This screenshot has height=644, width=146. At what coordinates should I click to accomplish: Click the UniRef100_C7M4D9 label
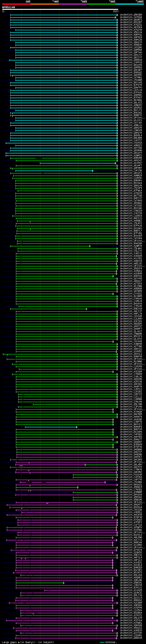(131, 374)
